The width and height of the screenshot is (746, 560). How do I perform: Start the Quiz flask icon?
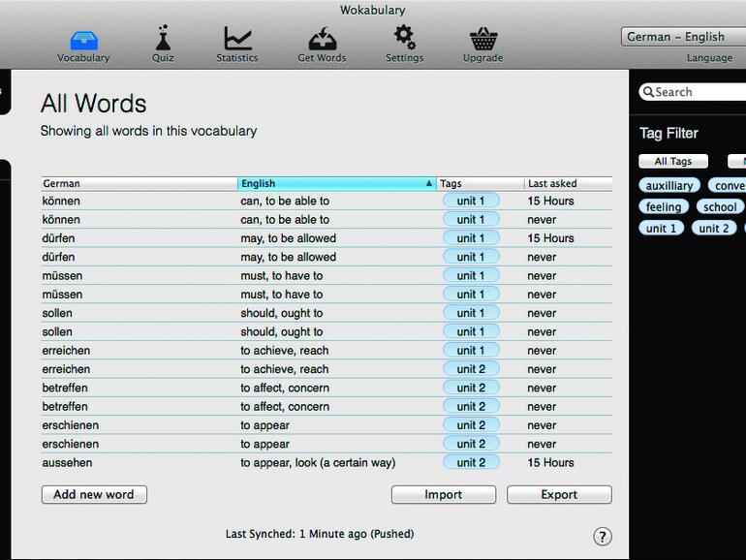163,38
